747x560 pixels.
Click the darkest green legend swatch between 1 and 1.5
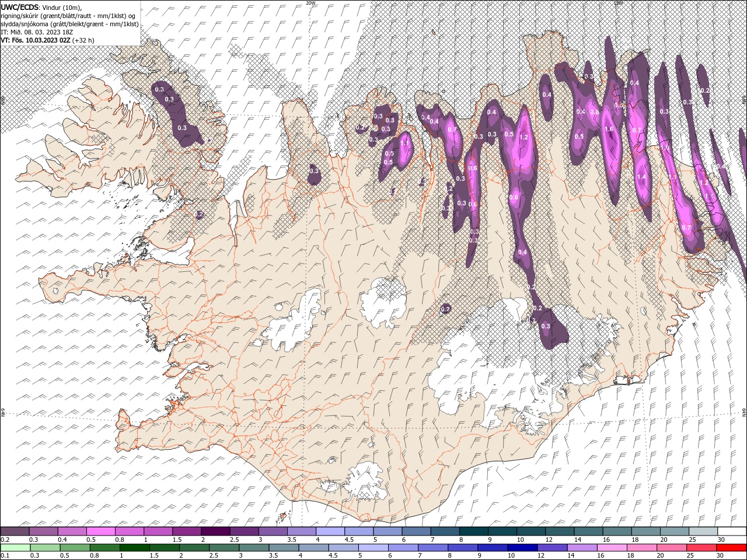(x=134, y=547)
